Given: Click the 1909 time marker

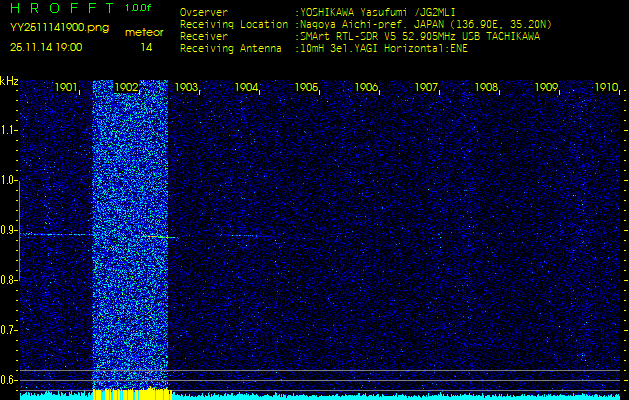Looking at the screenshot, I should 546,87.
